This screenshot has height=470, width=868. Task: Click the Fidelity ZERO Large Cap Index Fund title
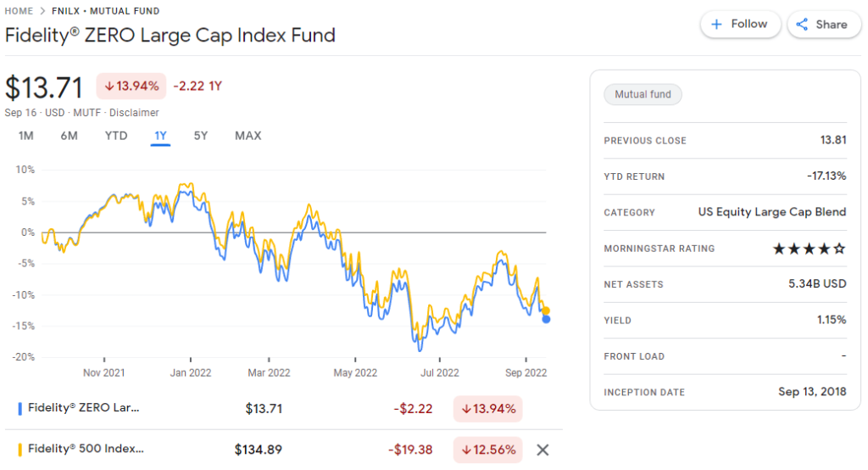[x=170, y=36]
